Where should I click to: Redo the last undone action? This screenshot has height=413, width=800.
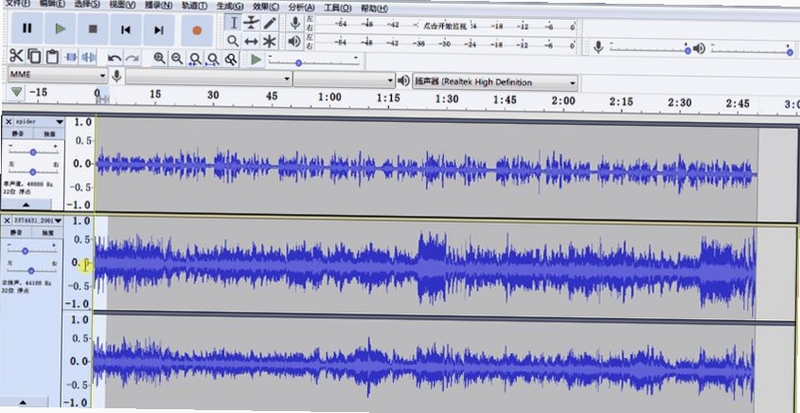pyautogui.click(x=132, y=58)
